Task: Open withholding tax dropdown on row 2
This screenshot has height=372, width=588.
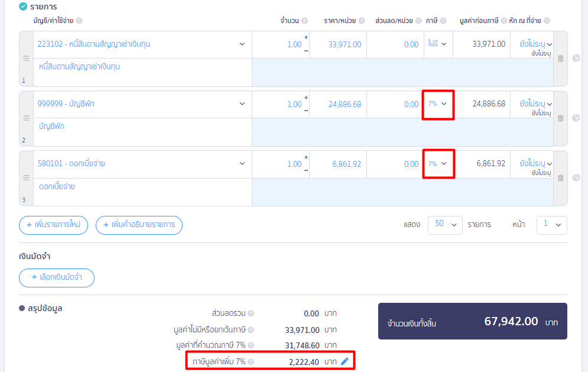Action: (536, 104)
